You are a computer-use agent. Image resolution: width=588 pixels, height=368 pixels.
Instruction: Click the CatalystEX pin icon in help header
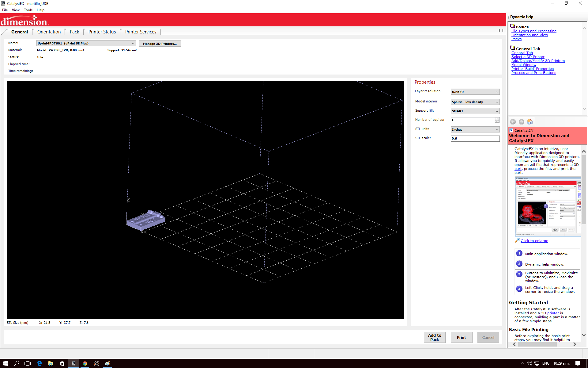pyautogui.click(x=511, y=130)
